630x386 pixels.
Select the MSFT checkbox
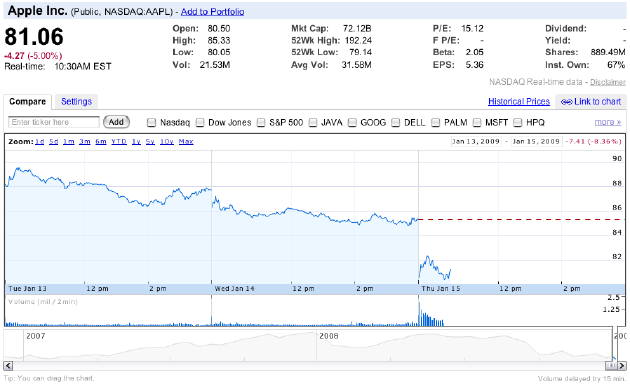point(477,123)
